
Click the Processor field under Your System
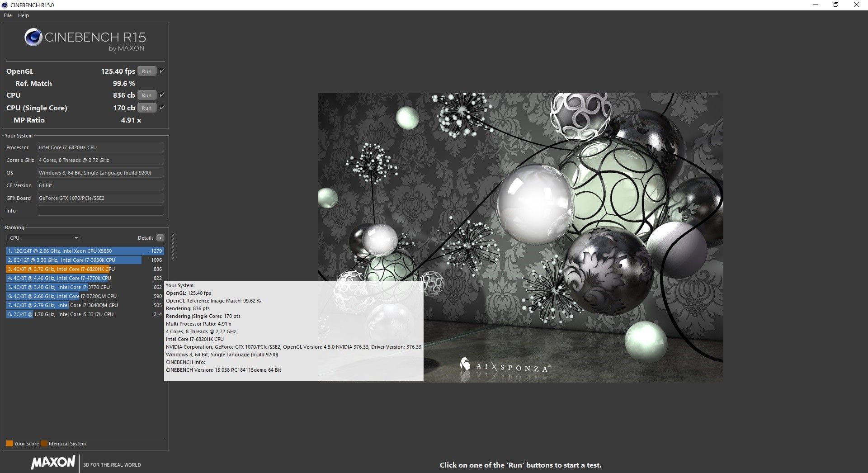[100, 147]
